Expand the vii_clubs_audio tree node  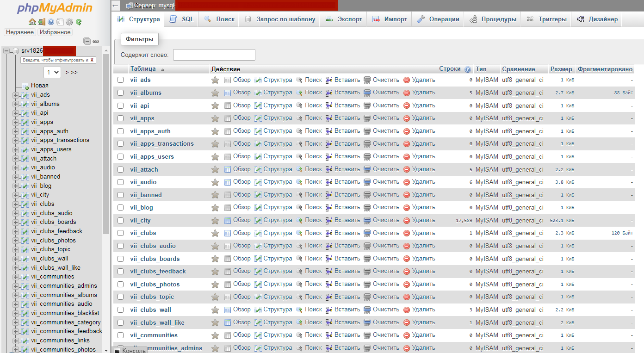coord(16,213)
